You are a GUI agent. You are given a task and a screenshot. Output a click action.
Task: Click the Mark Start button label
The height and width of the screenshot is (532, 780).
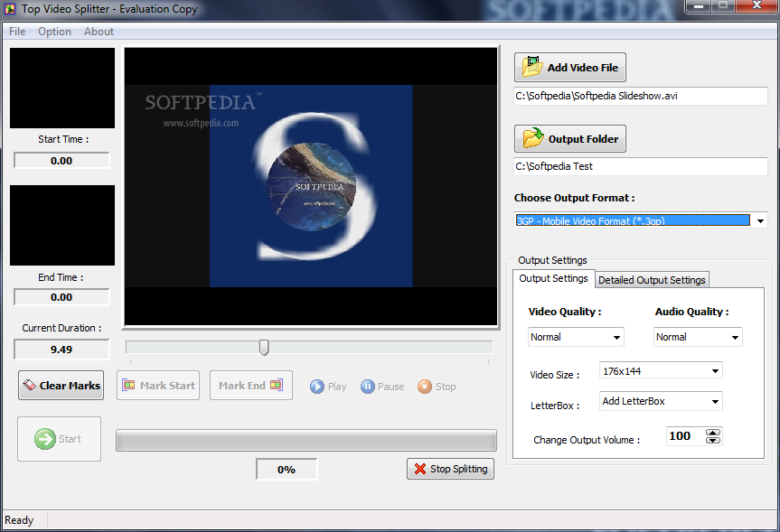(167, 386)
